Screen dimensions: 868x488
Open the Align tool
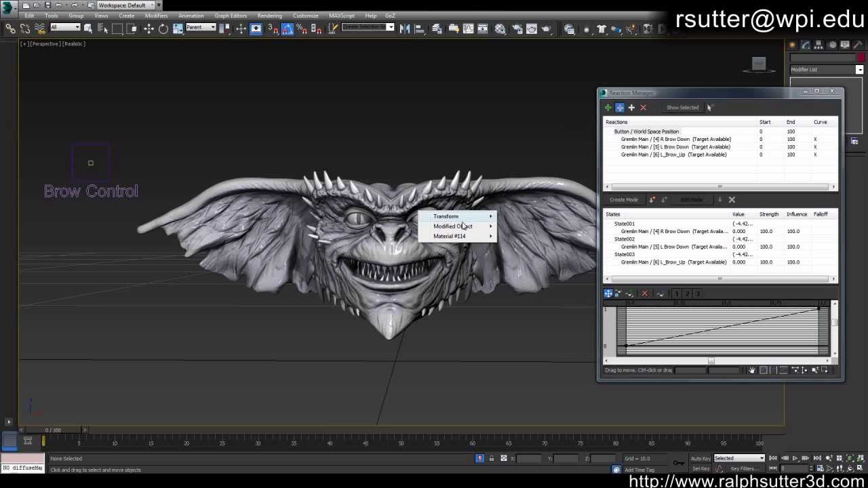tap(420, 28)
